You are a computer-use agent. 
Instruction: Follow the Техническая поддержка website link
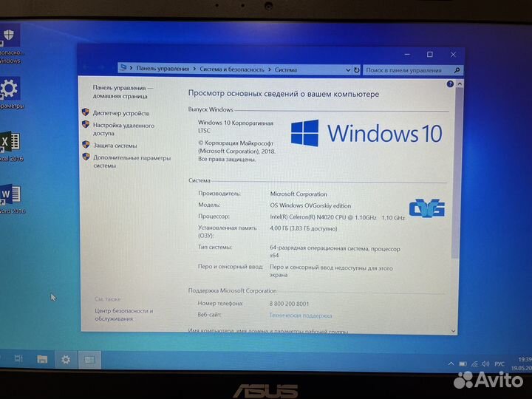point(301,316)
